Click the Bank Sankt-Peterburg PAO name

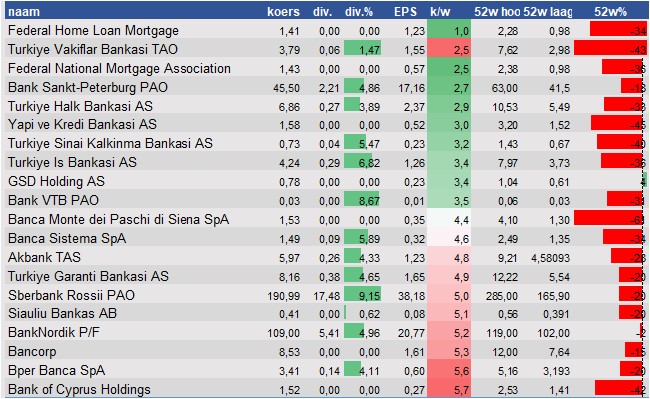(88, 87)
